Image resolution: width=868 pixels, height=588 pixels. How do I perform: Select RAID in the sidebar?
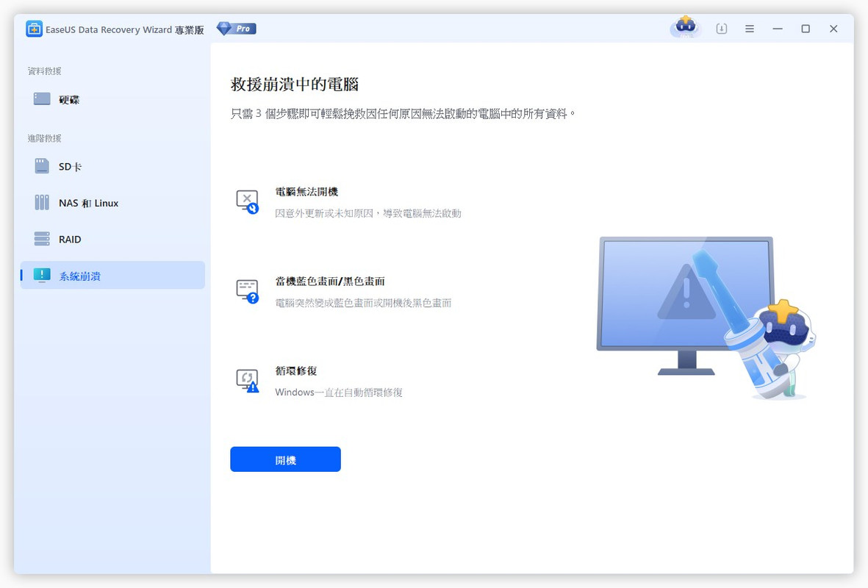[113, 239]
